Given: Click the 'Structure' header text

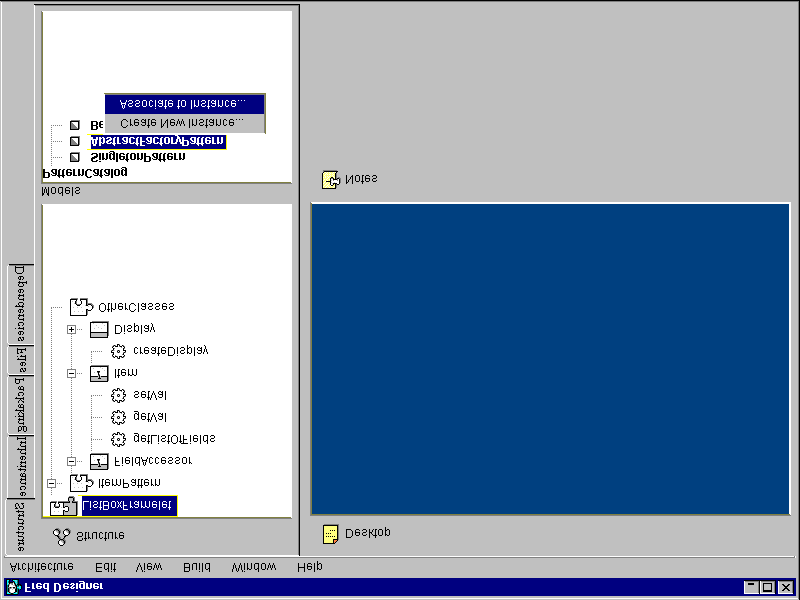Looking at the screenshot, I should tap(100, 536).
